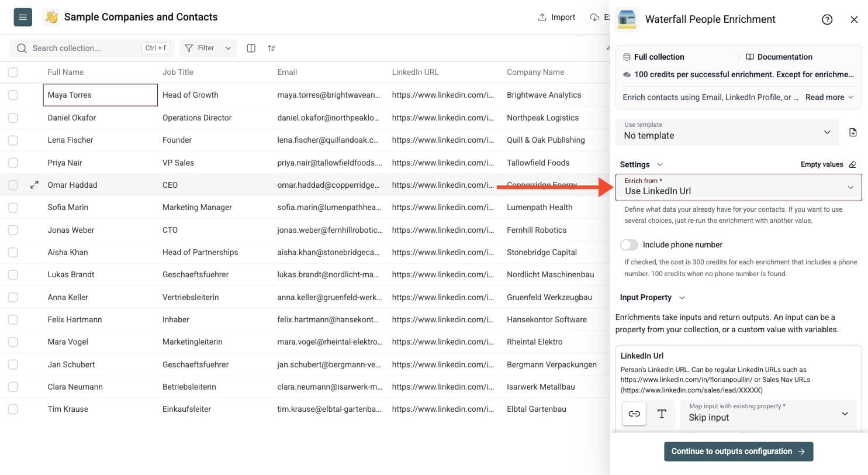Select the text input mode icon
The height and width of the screenshot is (475, 868).
[662, 414]
